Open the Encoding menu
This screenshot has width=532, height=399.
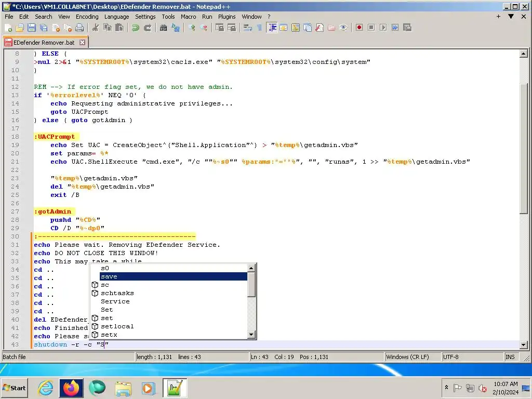coord(87,17)
